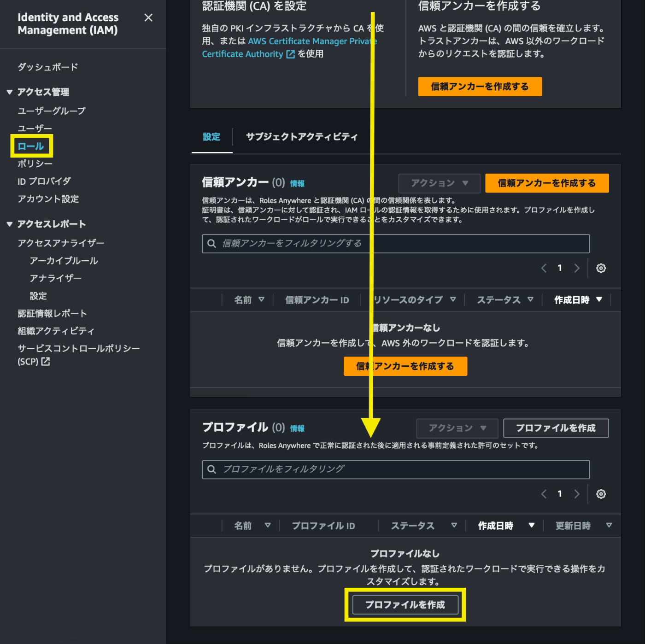The height and width of the screenshot is (644, 645).
Task: Open ユーザーグループ page
Action: coord(52,111)
